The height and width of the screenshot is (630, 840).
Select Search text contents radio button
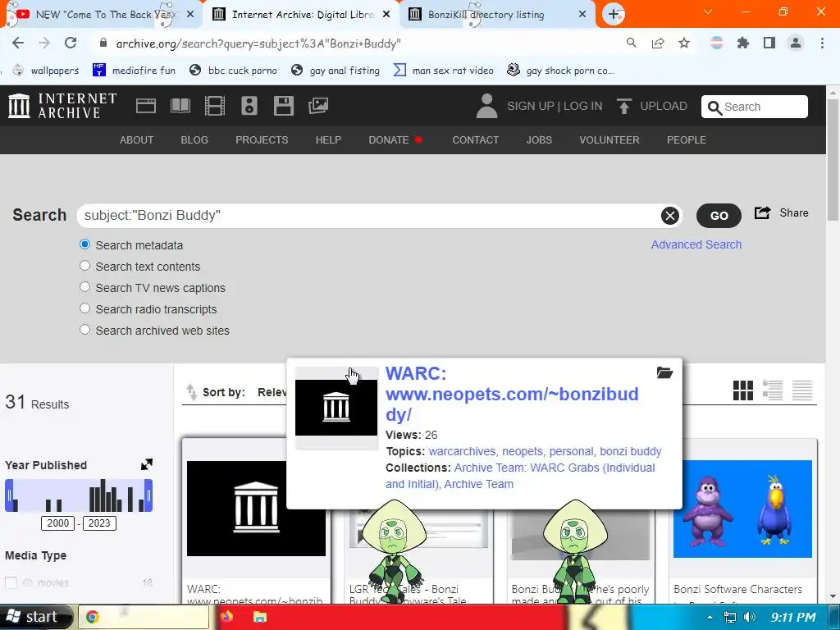[x=84, y=266]
